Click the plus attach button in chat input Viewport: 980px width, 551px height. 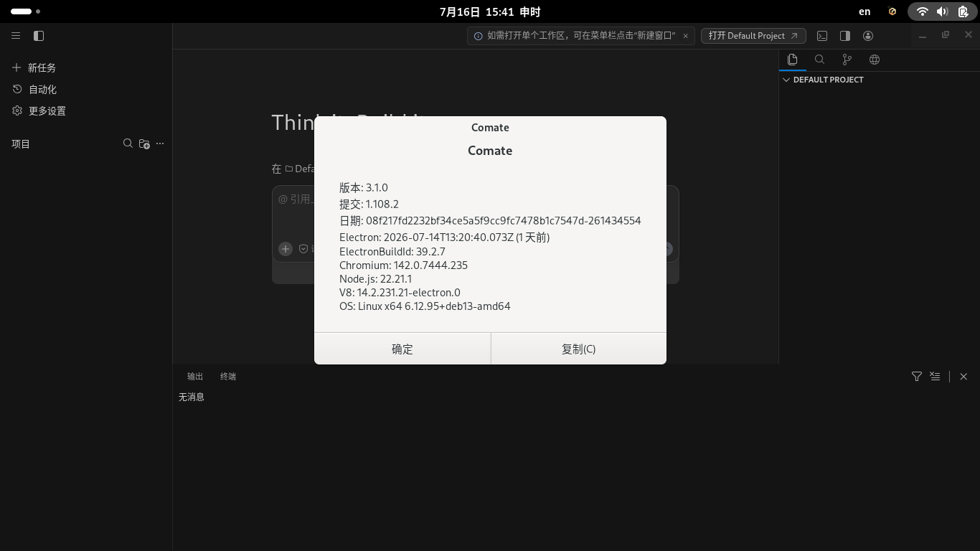286,248
